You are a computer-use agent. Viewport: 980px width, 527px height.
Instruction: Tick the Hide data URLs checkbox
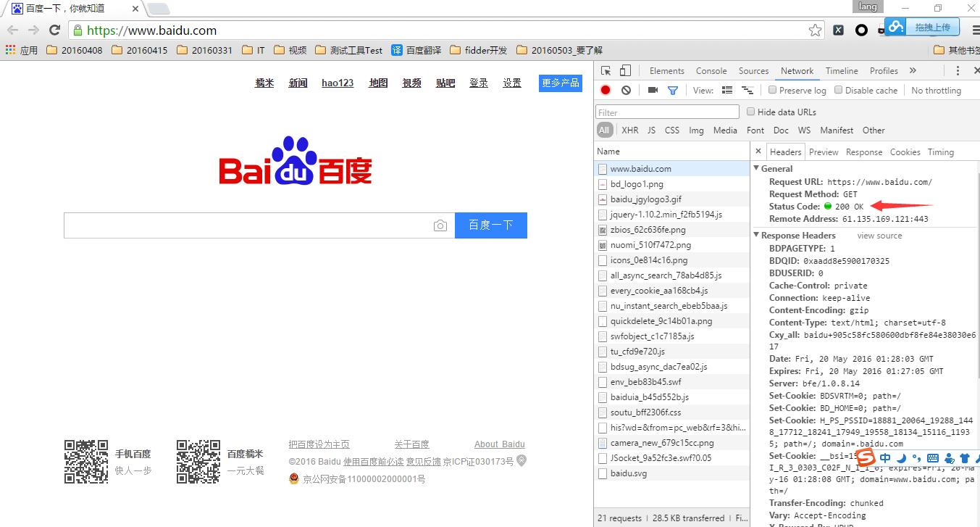pos(751,112)
